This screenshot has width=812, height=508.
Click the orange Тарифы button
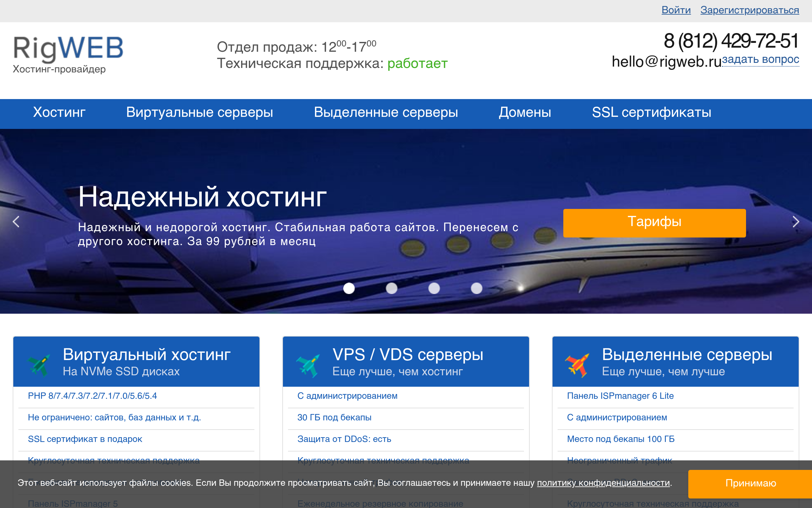[654, 223]
